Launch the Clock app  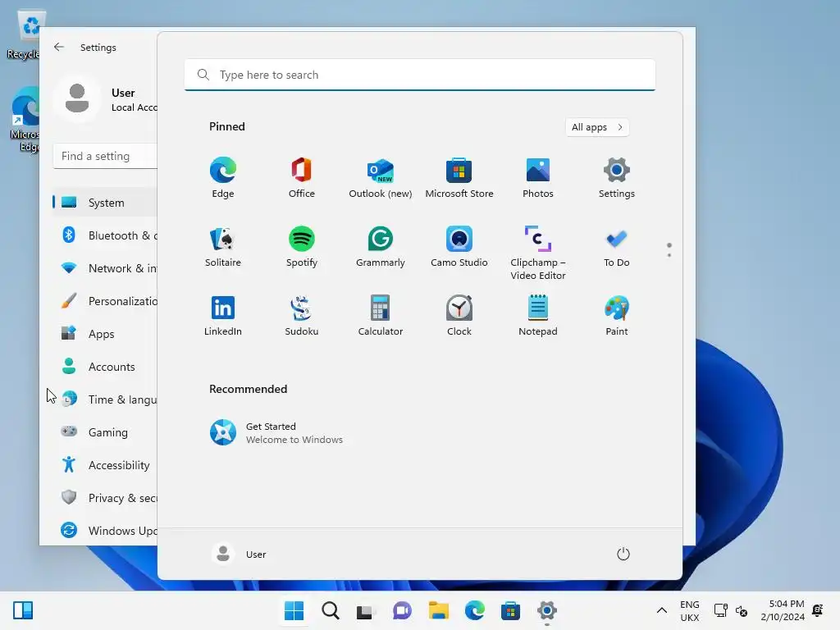pos(459,316)
